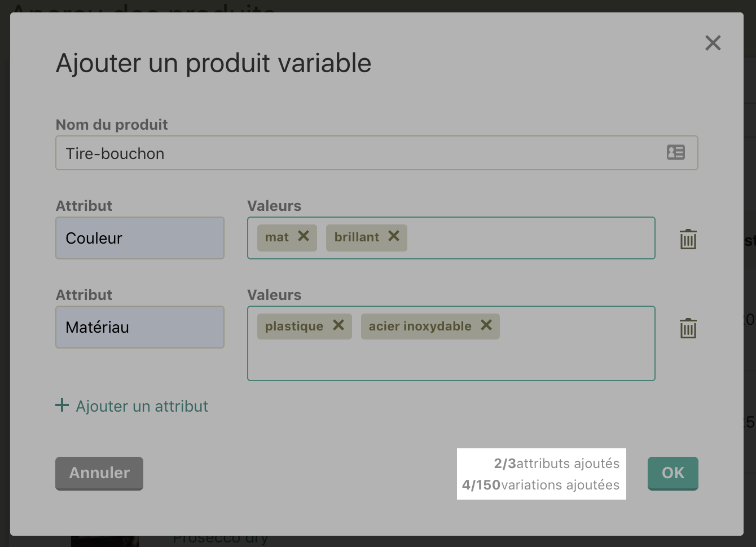Remove the 'acier inoxydable' value tag
Screen dimensions: 756x547
coord(486,325)
